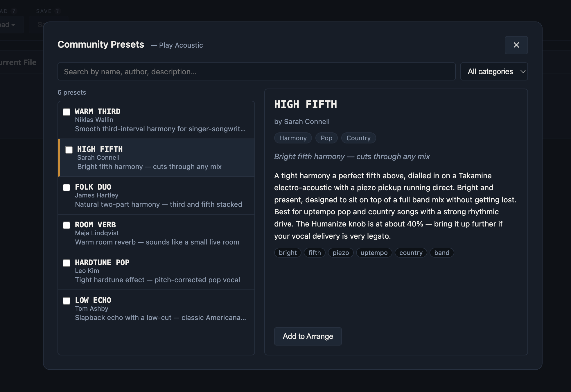Click the piezo keyword tag
The height and width of the screenshot is (392, 571).
click(x=341, y=253)
